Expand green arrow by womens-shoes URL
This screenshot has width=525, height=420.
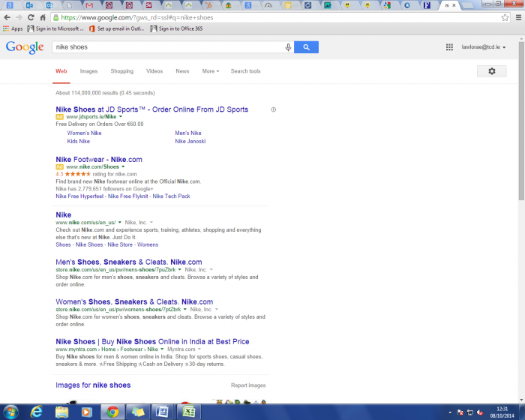pyautogui.click(x=184, y=310)
